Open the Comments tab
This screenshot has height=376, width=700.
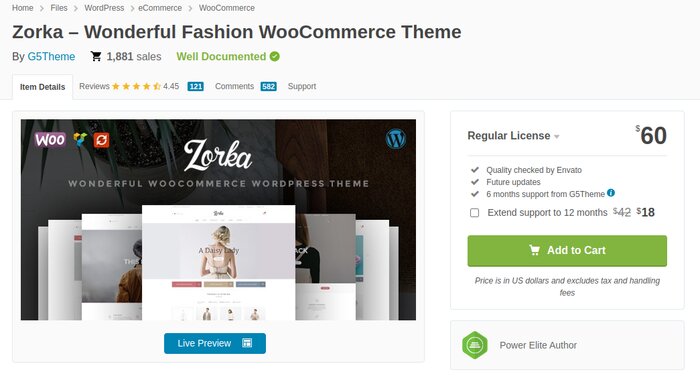pos(246,86)
